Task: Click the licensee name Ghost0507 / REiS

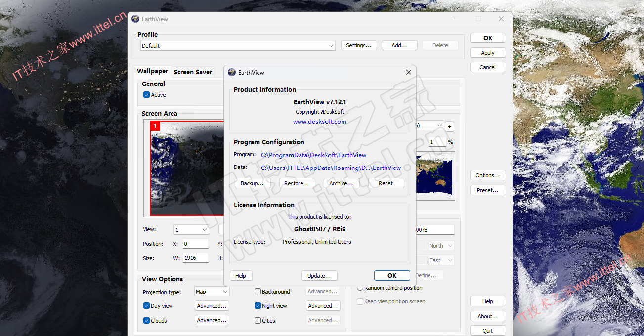Action: pos(320,229)
